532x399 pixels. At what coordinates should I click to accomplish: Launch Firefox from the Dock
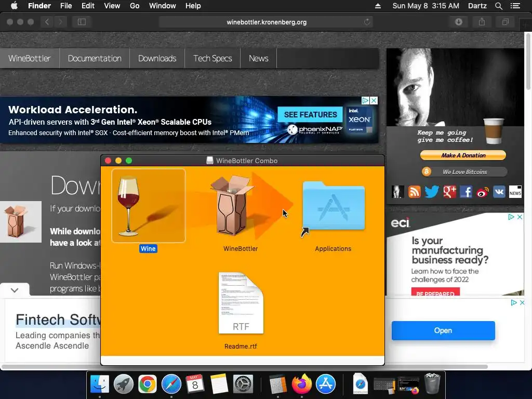point(302,384)
